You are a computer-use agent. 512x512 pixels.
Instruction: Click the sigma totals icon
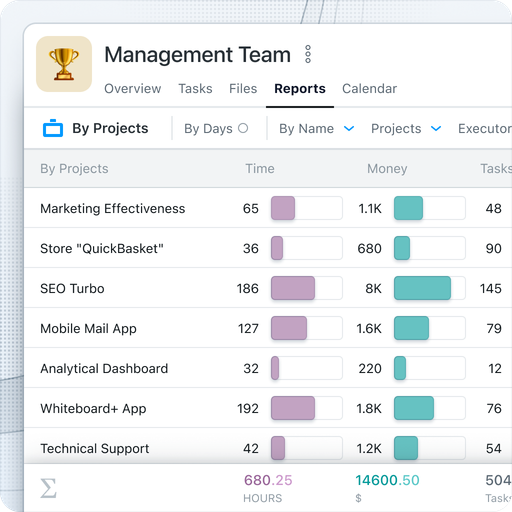tap(49, 488)
